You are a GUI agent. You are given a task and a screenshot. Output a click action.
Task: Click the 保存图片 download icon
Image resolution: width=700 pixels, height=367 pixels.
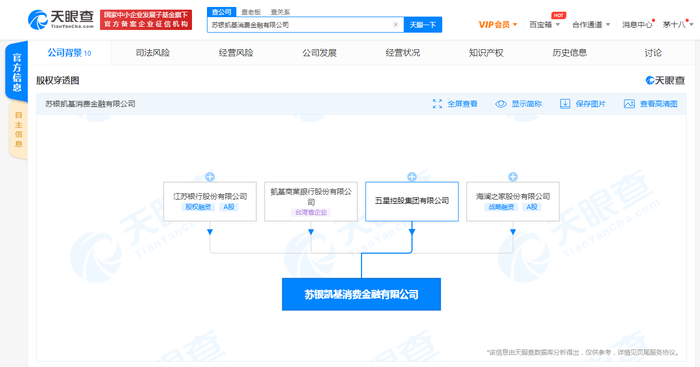565,104
